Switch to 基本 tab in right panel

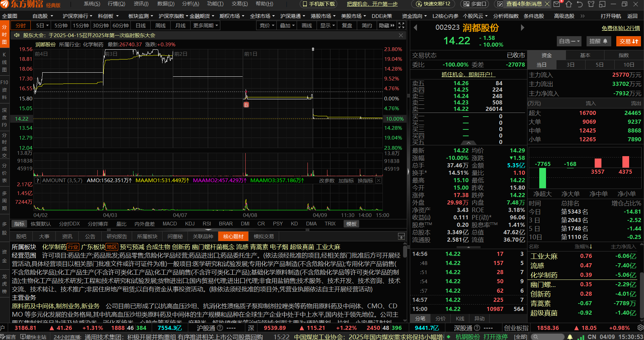[x=585, y=55]
